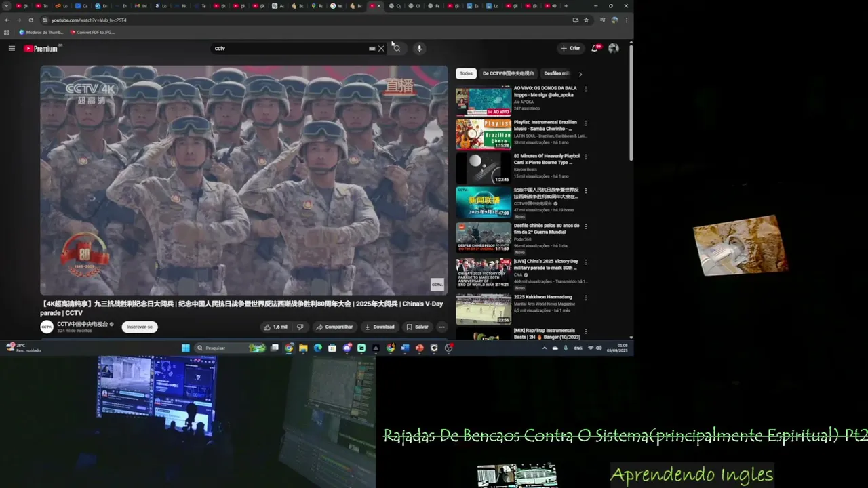Click the main video player

click(244, 180)
